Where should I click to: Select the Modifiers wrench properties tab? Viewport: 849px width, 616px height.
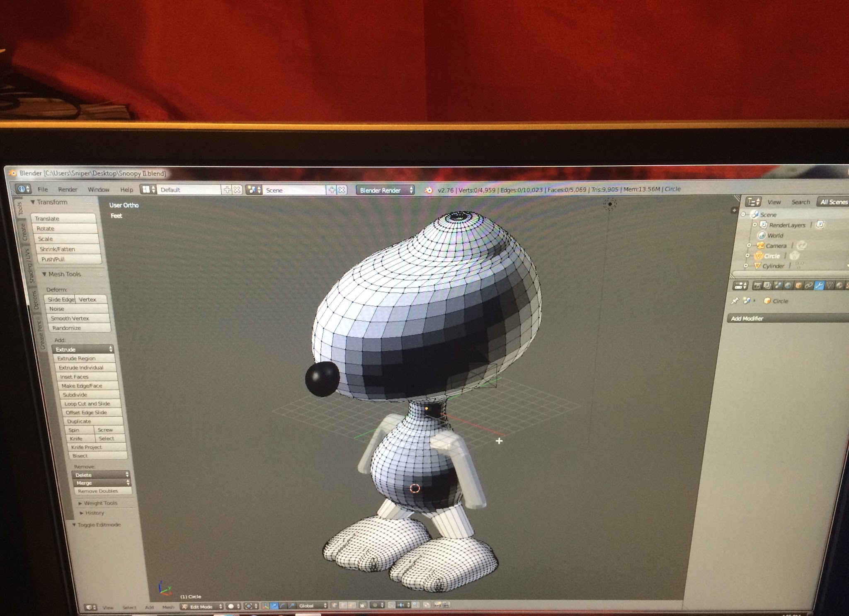[819, 285]
